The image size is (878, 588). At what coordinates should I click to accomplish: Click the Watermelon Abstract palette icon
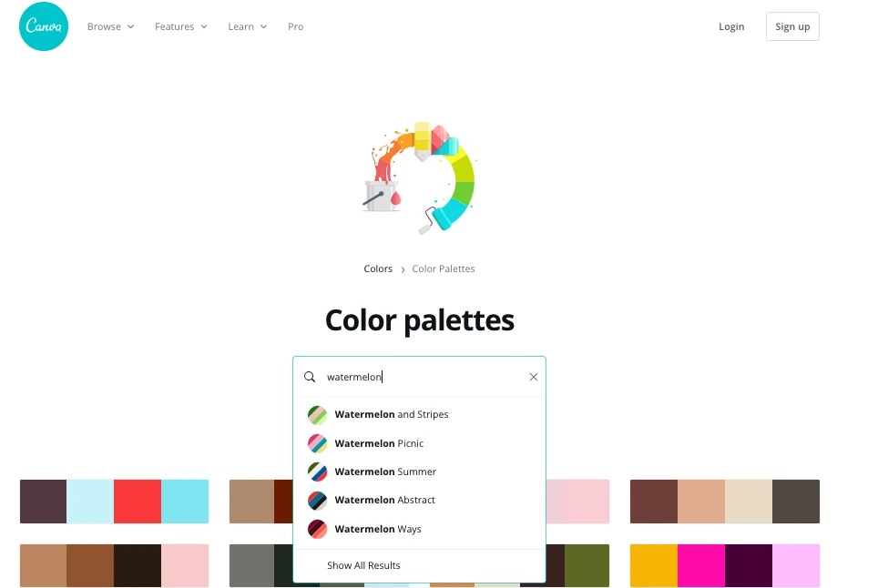click(317, 501)
